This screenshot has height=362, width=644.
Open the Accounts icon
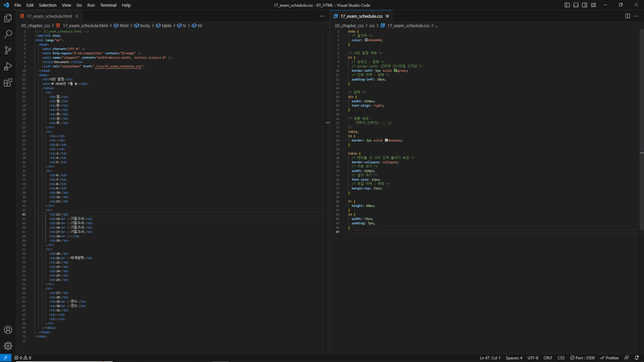point(8,330)
